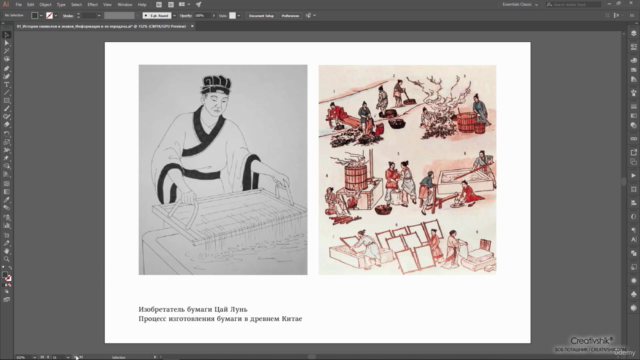
Task: Select the Direct Selection tool
Action: [x=7, y=43]
